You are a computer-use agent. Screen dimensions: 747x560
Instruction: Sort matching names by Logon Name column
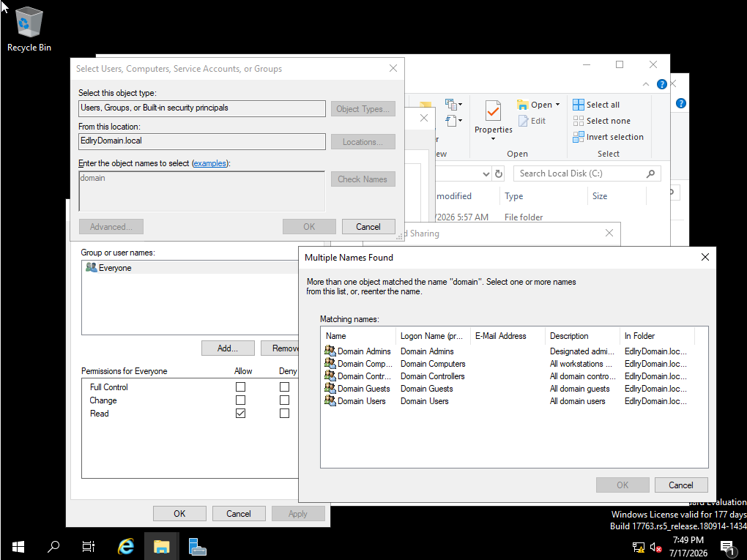coord(433,336)
